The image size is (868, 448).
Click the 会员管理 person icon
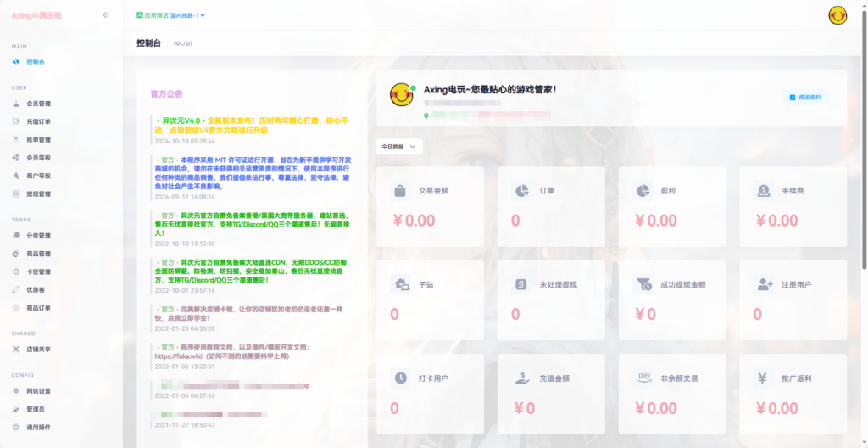click(x=16, y=104)
